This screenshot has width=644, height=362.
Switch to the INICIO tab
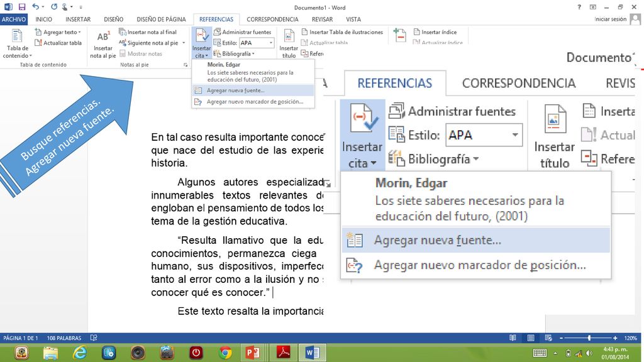43,19
